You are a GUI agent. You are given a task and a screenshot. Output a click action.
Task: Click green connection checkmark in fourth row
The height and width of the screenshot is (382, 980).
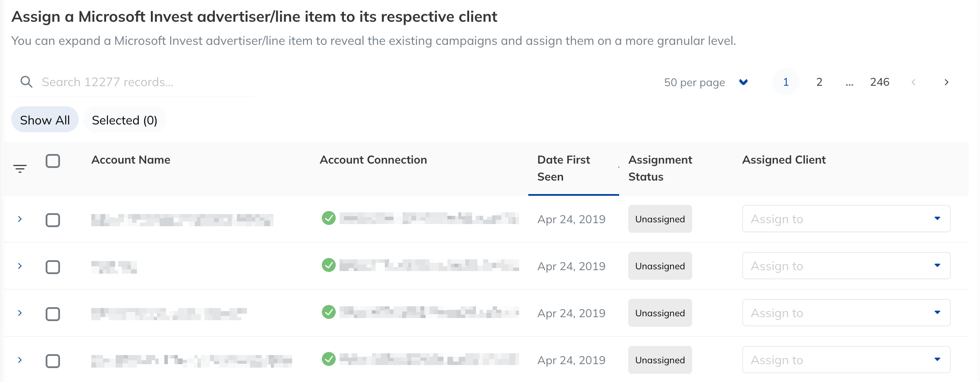pyautogui.click(x=329, y=359)
